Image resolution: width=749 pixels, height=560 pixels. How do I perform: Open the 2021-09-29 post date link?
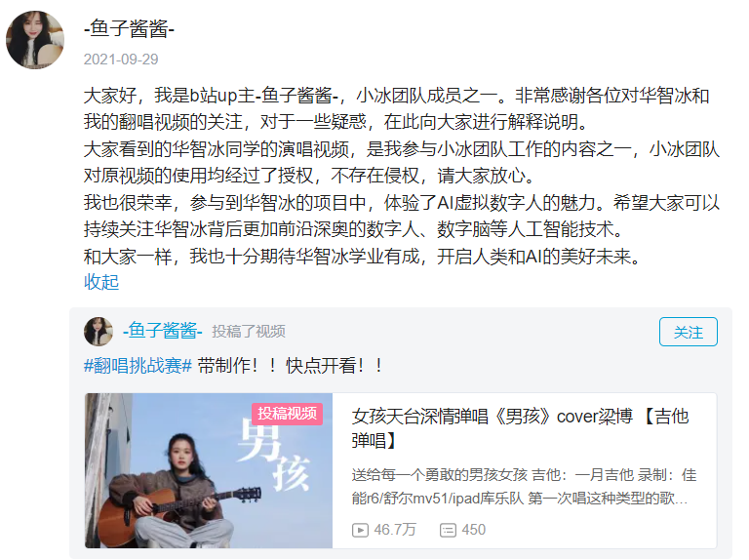121,60
